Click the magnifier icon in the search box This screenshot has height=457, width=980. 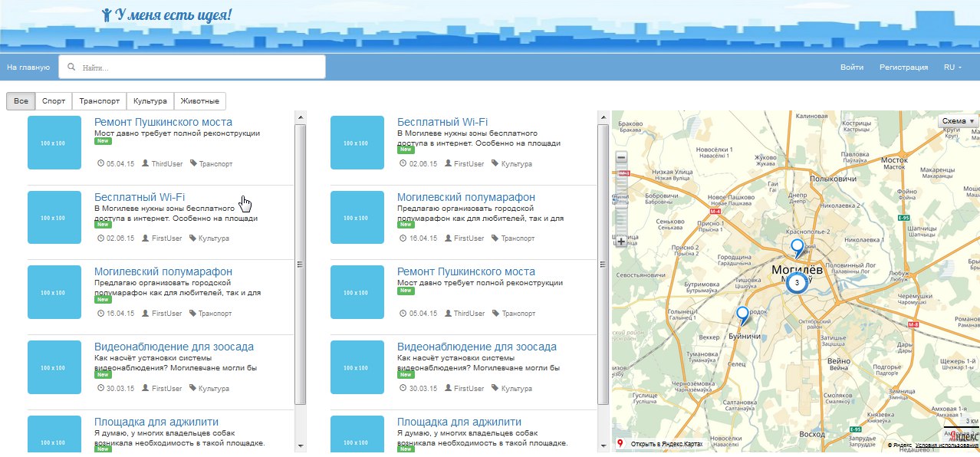[x=71, y=67]
